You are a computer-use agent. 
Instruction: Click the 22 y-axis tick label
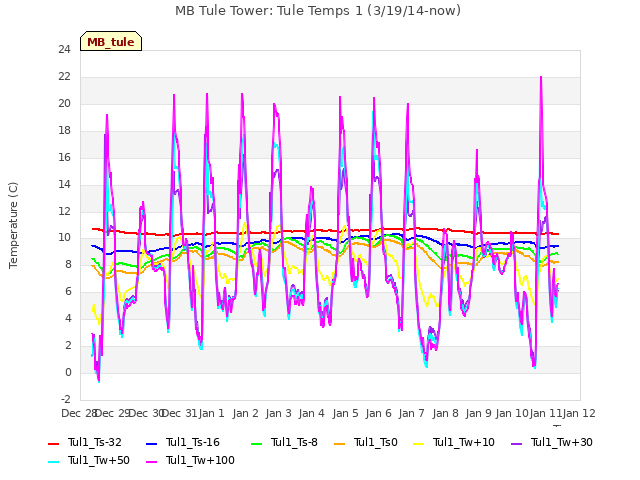[x=64, y=77]
